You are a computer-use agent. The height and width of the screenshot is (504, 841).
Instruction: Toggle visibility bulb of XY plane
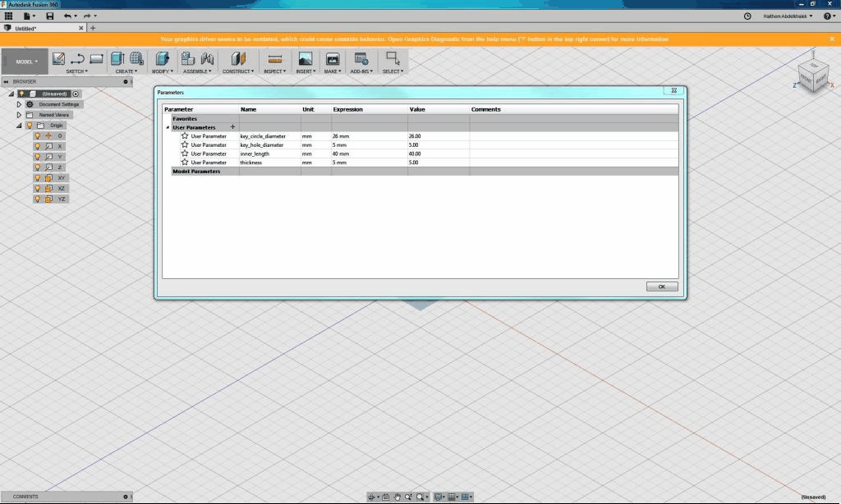click(38, 178)
